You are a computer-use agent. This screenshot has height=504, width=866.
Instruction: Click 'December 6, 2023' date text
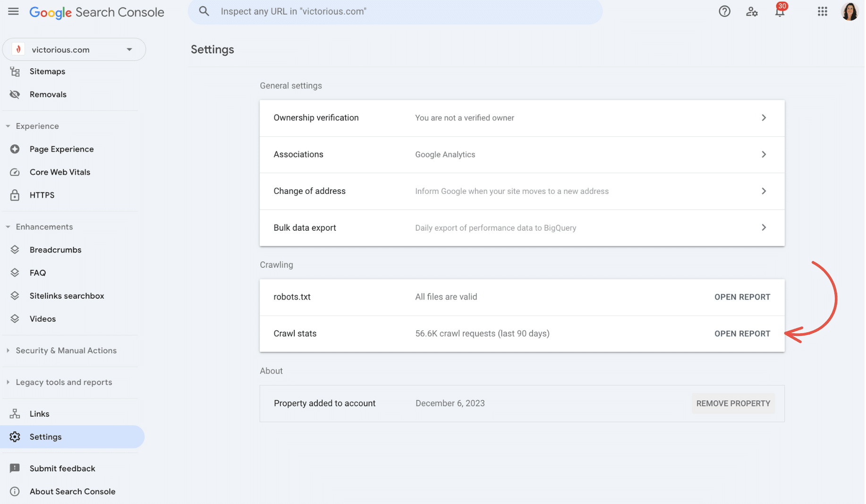(x=450, y=403)
